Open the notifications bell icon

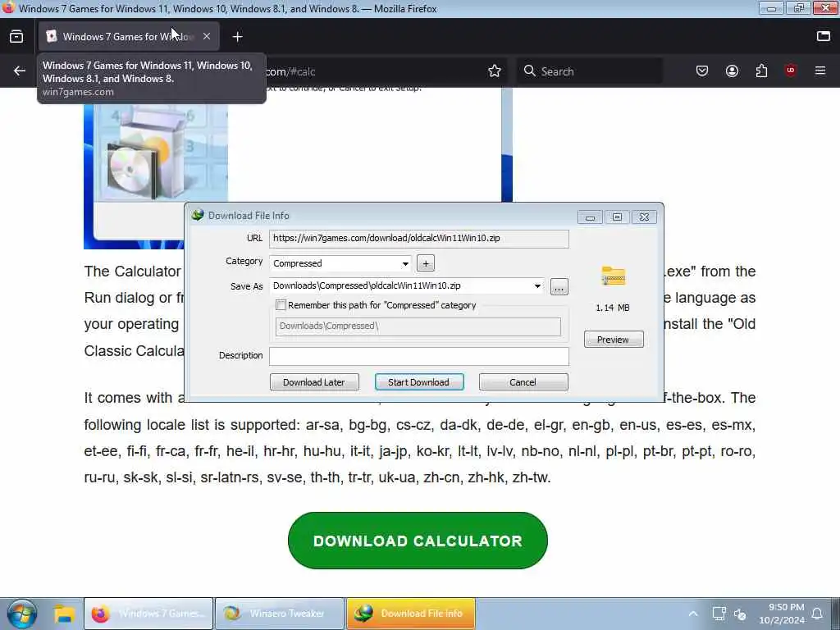click(x=817, y=614)
